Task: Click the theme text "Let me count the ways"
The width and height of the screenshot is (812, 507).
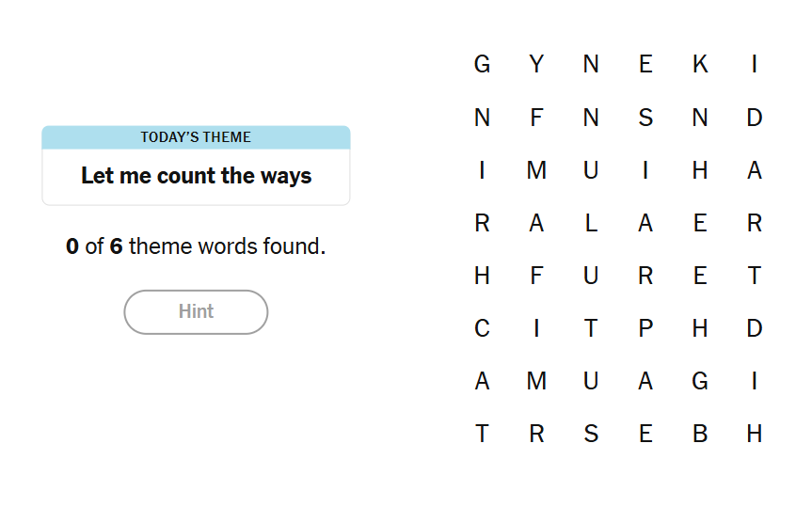Action: coord(196,176)
